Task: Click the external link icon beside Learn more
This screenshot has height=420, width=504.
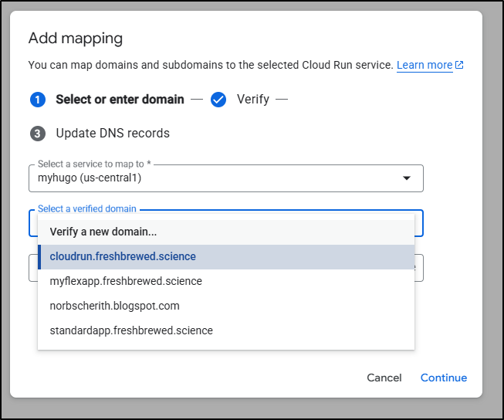Action: pyautogui.click(x=460, y=66)
